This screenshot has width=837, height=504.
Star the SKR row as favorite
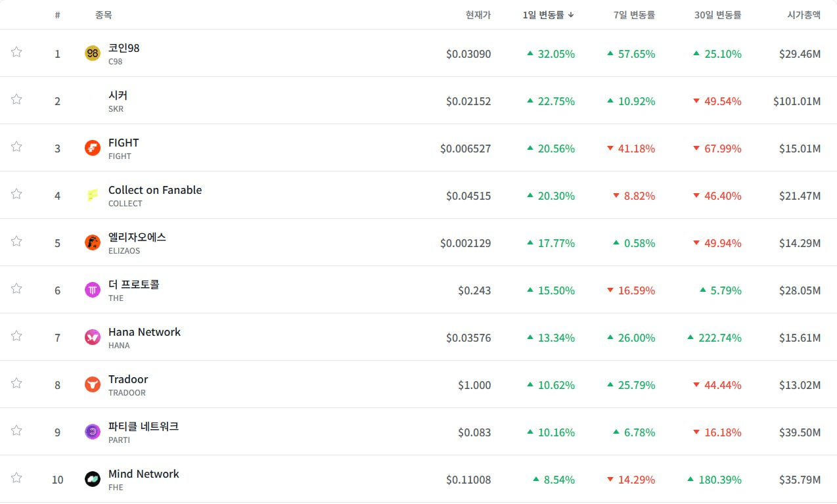(16, 99)
